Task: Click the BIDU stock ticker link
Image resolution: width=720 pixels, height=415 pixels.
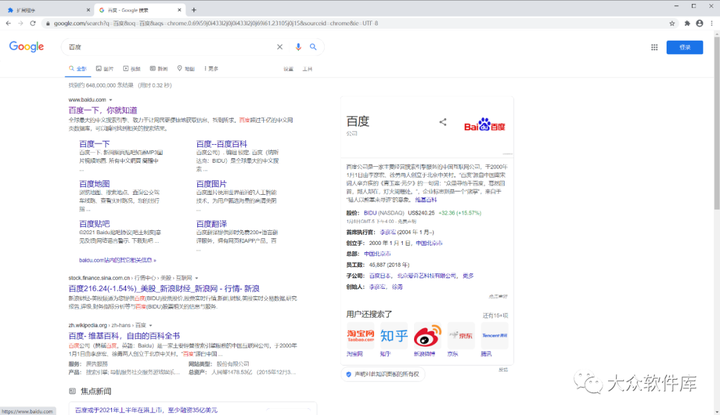Action: [370, 213]
